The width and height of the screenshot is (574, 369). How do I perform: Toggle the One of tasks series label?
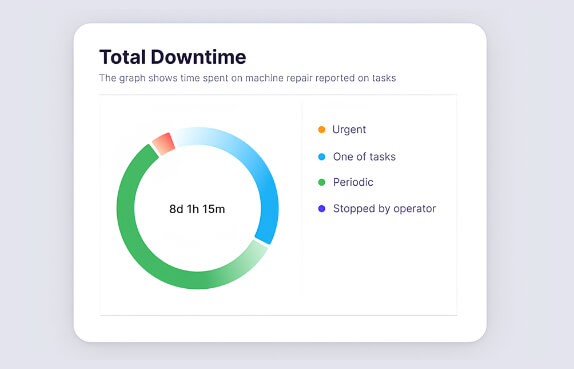click(364, 157)
